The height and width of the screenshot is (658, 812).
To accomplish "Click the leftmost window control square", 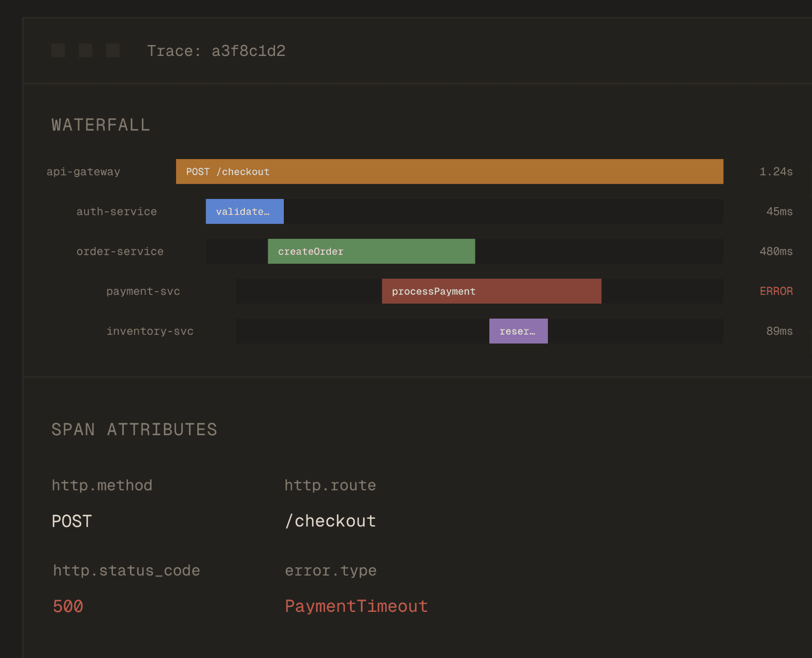I will pos(58,50).
